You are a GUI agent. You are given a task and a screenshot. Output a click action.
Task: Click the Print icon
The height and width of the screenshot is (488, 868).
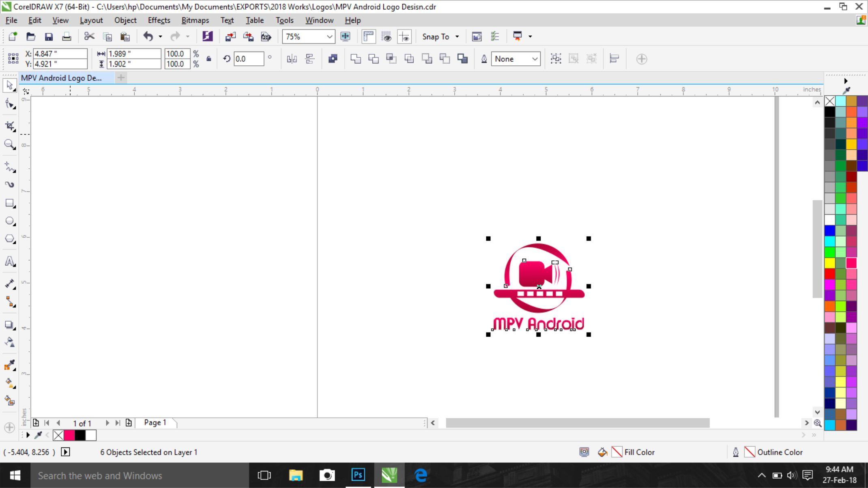(67, 37)
